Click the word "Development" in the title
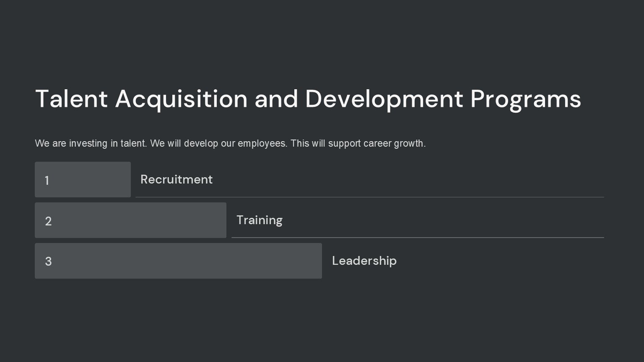This screenshot has width=644, height=362. pos(384,99)
